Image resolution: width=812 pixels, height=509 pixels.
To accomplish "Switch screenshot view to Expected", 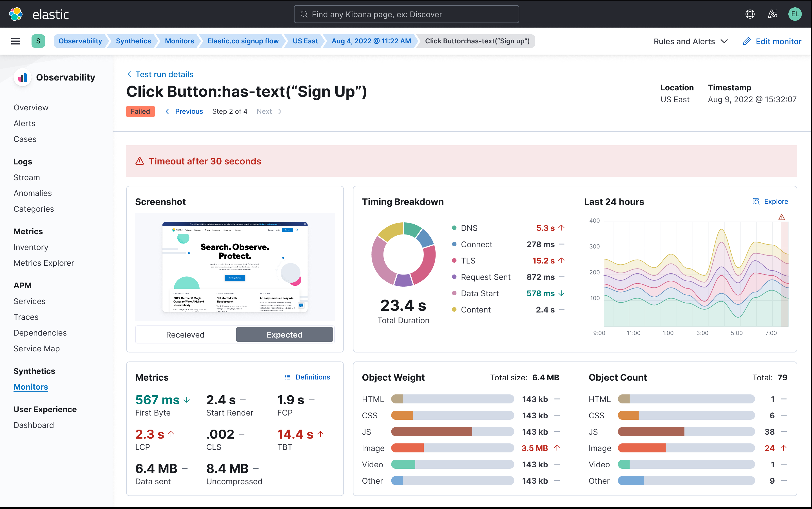I will [284, 335].
